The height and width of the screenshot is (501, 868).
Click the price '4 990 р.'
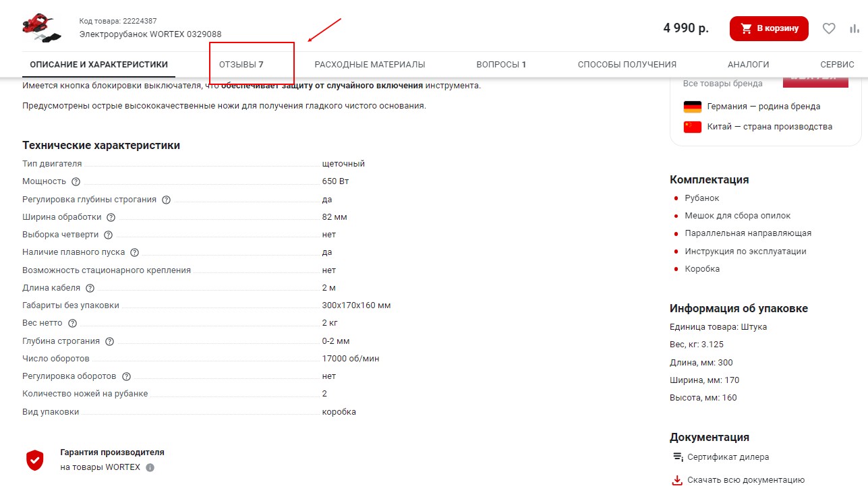point(686,28)
